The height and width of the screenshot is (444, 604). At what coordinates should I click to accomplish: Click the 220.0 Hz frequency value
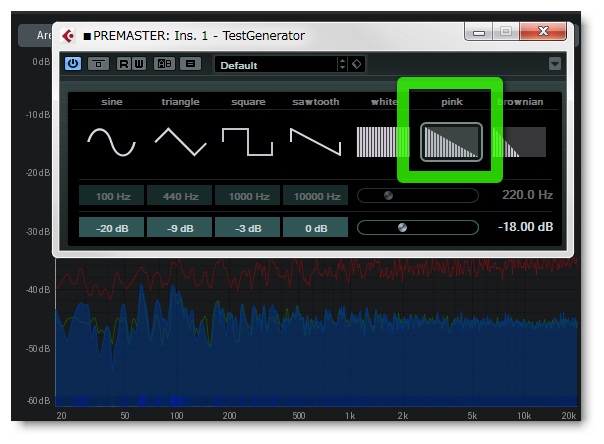(x=527, y=195)
